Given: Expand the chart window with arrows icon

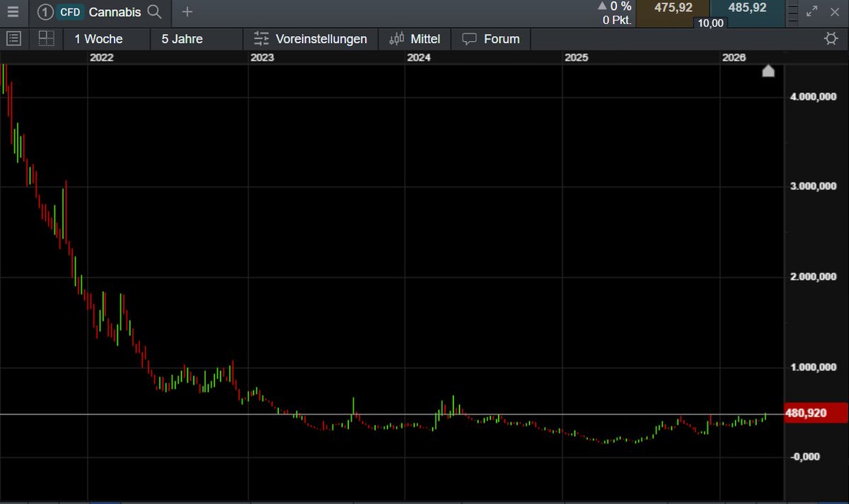Looking at the screenshot, I should coord(812,11).
